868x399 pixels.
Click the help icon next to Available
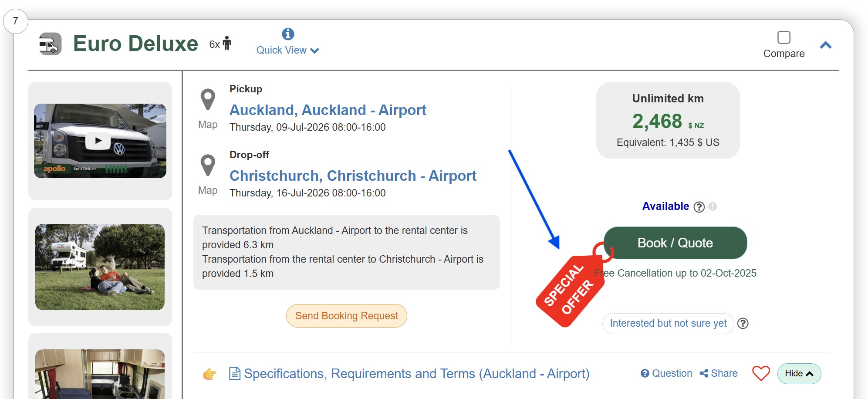[699, 207]
